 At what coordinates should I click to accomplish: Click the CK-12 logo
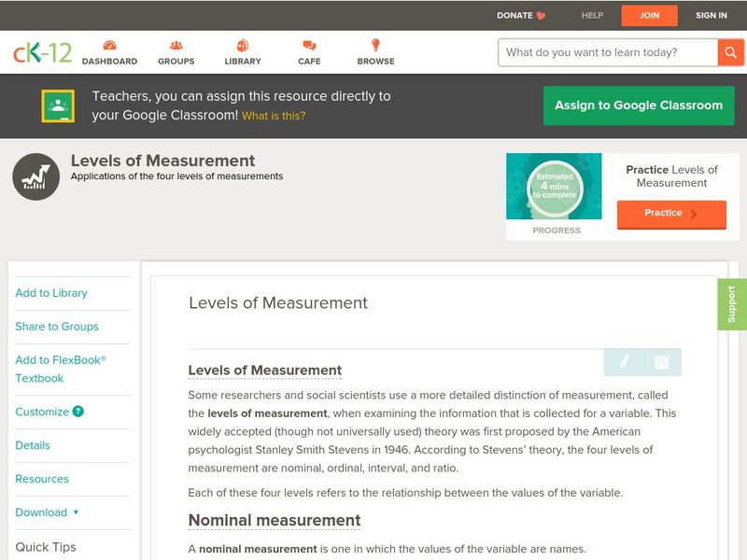click(x=42, y=52)
